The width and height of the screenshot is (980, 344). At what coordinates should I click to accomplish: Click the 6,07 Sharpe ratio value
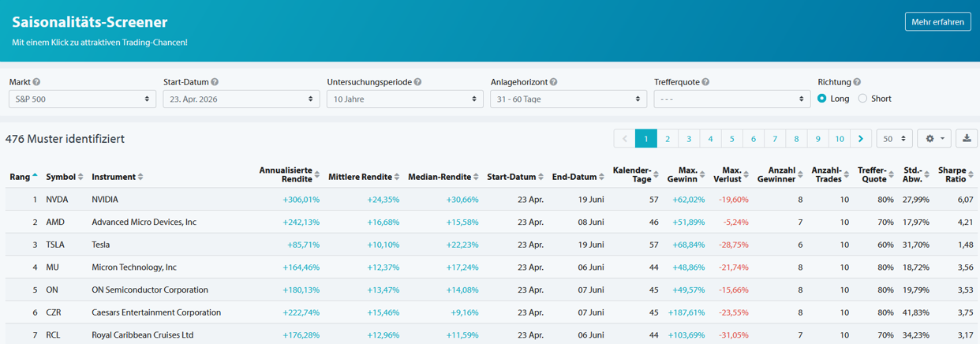[x=966, y=200]
